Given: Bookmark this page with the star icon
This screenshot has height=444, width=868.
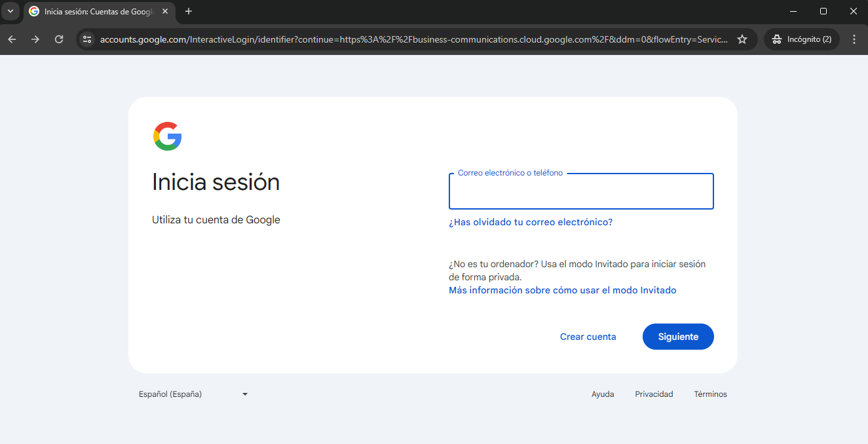Looking at the screenshot, I should tap(742, 39).
